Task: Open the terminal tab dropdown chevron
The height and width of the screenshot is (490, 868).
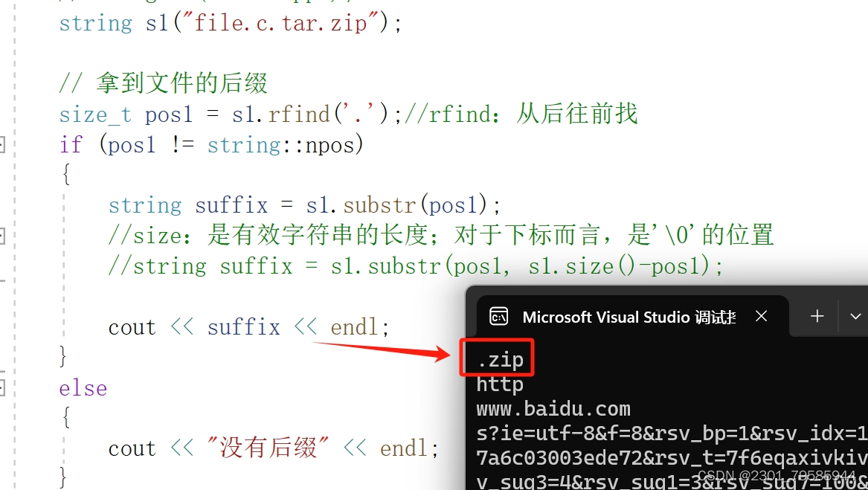Action: tap(855, 317)
